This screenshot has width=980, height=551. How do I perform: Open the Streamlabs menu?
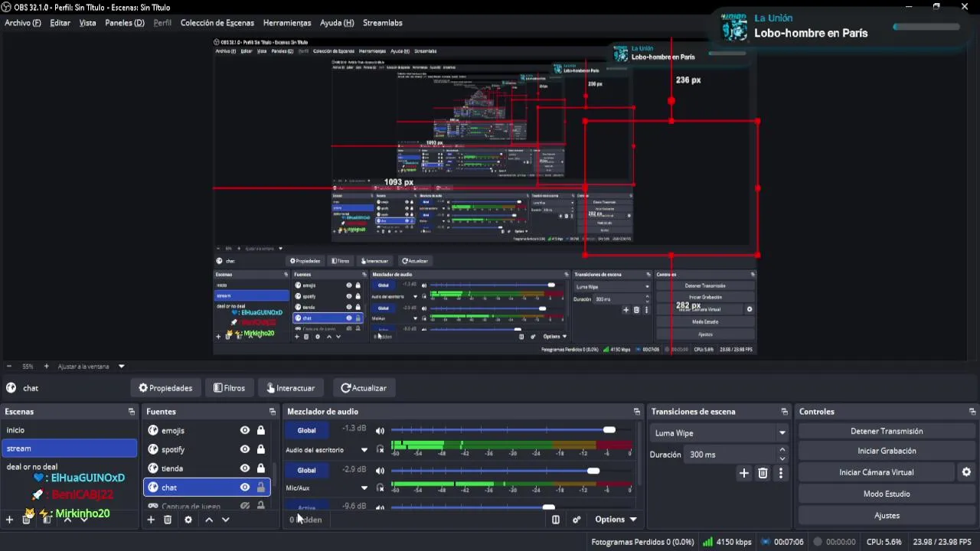click(x=383, y=23)
